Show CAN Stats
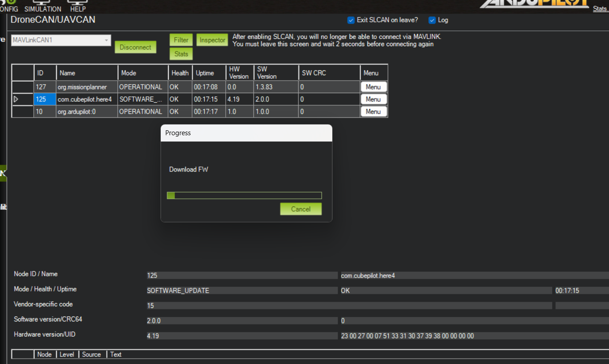Viewport: 609px width, 364px height. pos(181,54)
